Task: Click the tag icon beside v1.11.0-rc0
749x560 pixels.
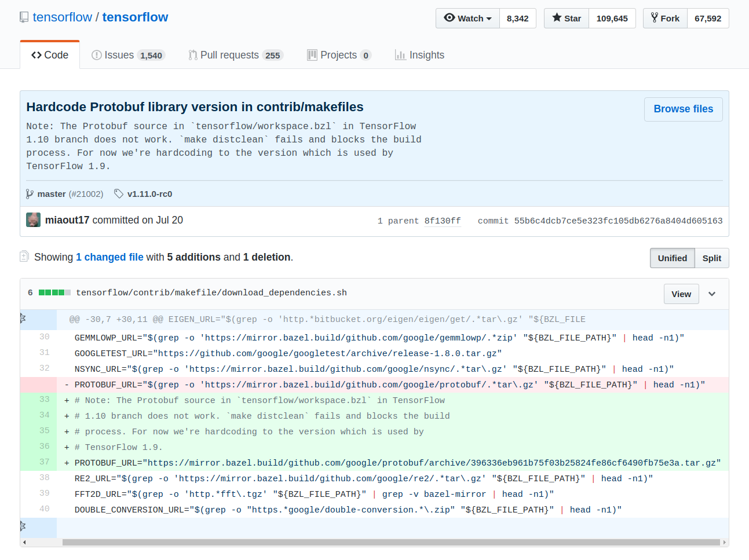Action: click(x=119, y=194)
